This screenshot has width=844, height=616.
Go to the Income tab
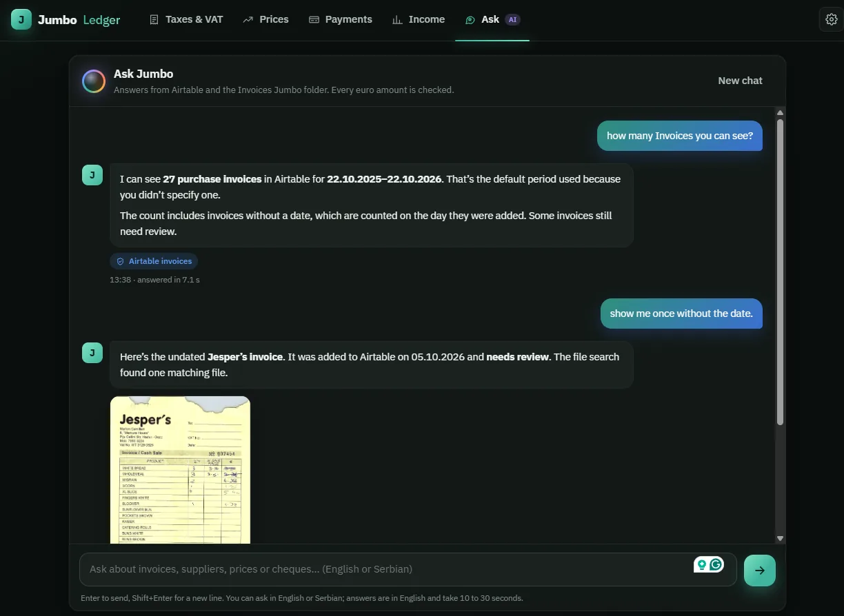(x=418, y=19)
